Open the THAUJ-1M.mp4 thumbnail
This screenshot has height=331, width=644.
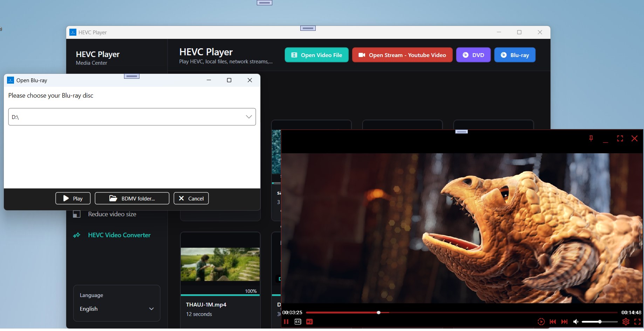pyautogui.click(x=220, y=264)
